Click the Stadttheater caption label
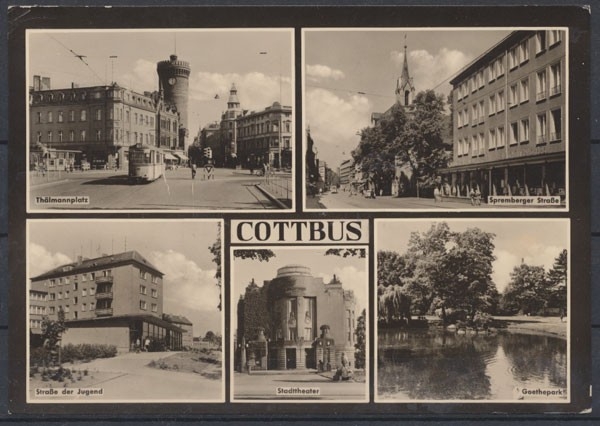 click(298, 391)
